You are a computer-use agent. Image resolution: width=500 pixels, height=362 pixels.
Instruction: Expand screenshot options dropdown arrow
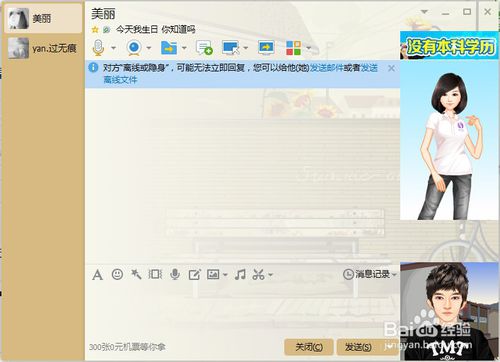click(x=270, y=275)
